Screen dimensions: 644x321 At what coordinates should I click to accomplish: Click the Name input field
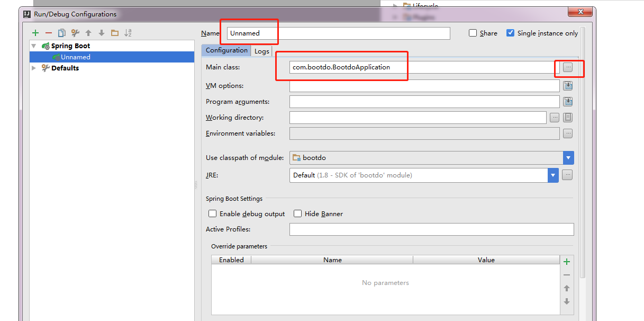339,33
